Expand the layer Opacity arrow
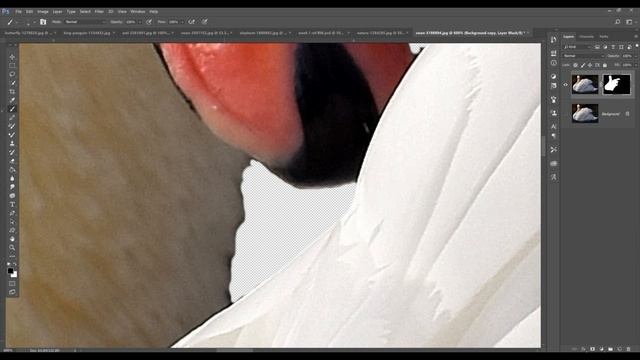640x360 pixels. click(637, 56)
